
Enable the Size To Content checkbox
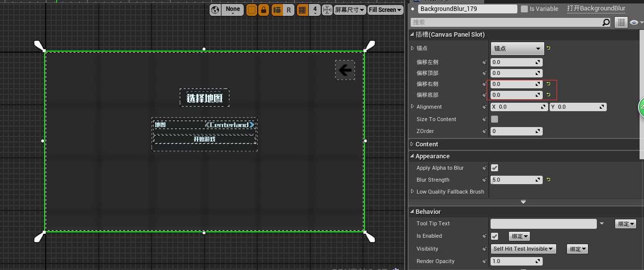[495, 119]
